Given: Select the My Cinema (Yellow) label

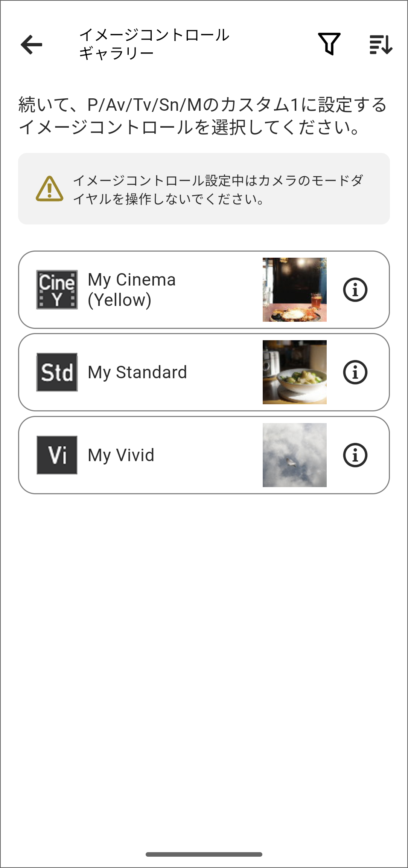Looking at the screenshot, I should coord(132,290).
